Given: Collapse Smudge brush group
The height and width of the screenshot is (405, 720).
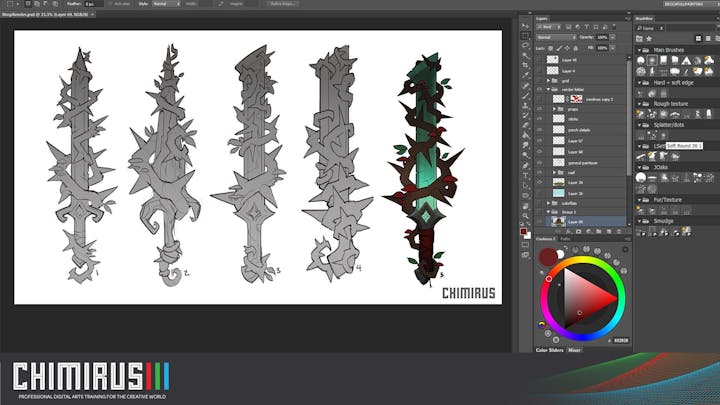Looking at the screenshot, I should 639,221.
